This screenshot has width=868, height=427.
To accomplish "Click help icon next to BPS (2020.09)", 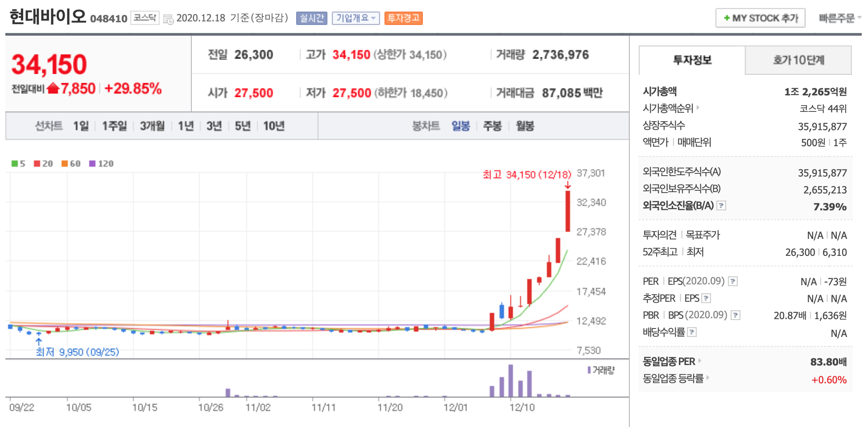I will coord(736,315).
